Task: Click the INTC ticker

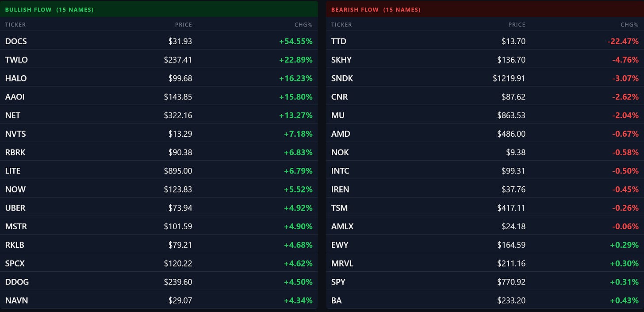Action: click(340, 171)
